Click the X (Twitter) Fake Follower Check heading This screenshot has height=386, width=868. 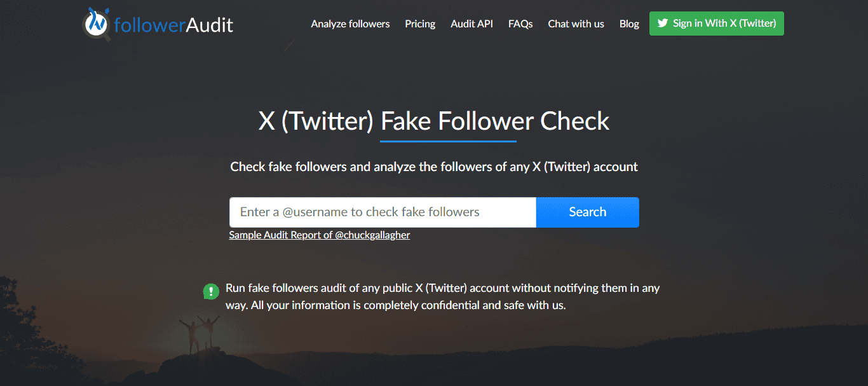point(434,121)
